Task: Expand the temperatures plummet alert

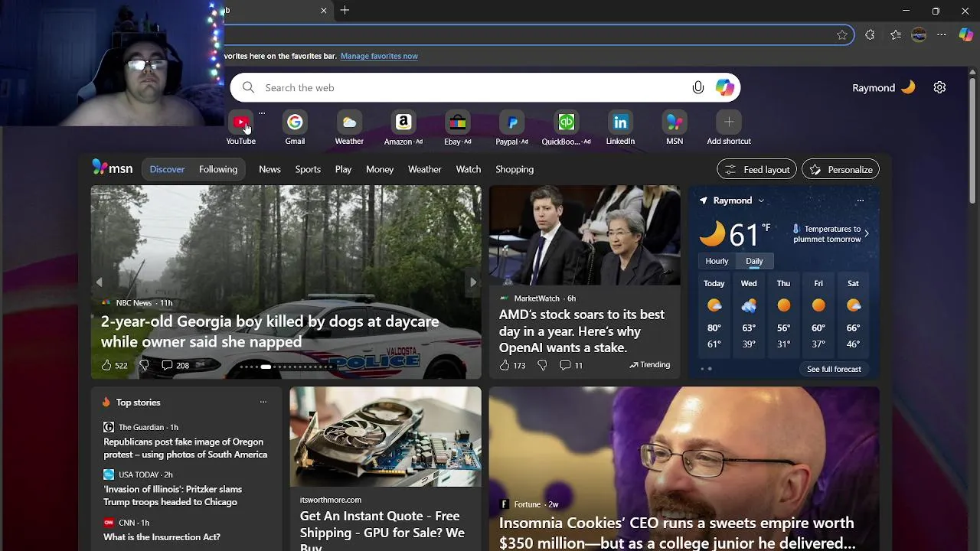Action: click(x=866, y=233)
